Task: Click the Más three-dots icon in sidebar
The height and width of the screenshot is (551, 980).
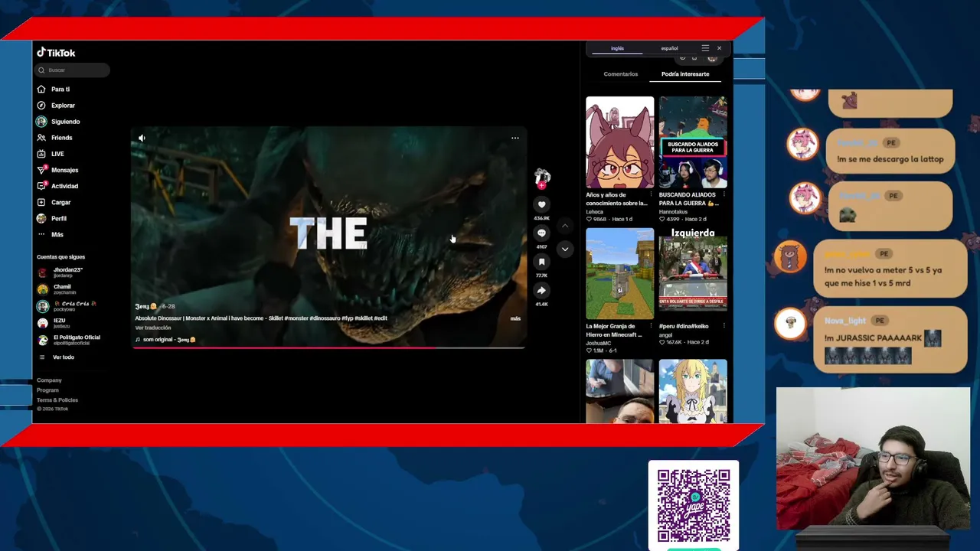Action: click(41, 234)
